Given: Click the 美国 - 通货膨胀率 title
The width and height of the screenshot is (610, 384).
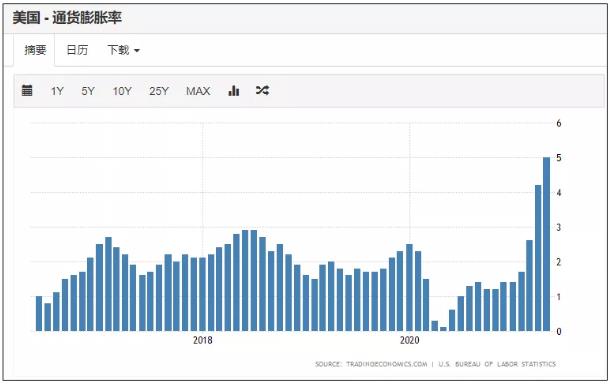Looking at the screenshot, I should [67, 18].
